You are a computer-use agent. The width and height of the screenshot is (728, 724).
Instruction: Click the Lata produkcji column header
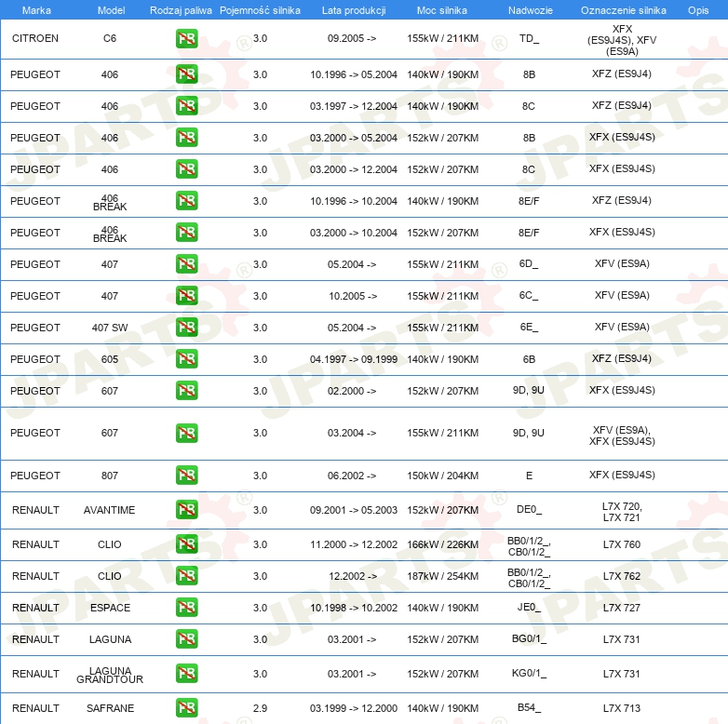(354, 10)
